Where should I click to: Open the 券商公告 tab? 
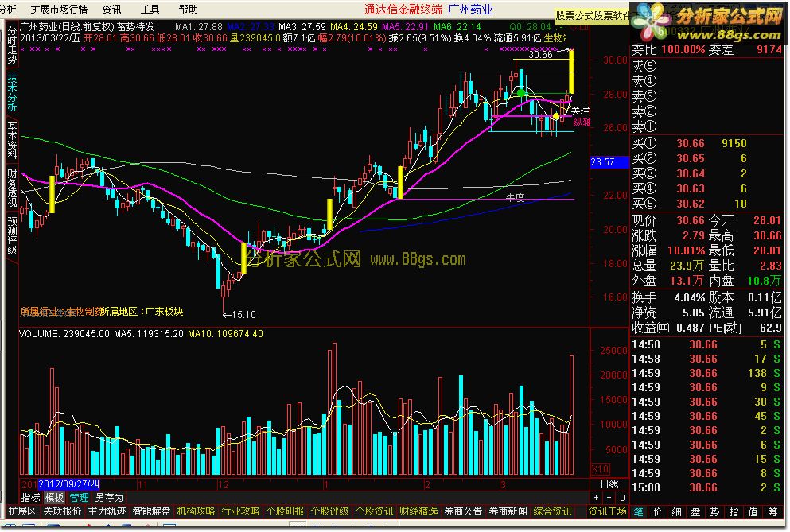(x=463, y=511)
